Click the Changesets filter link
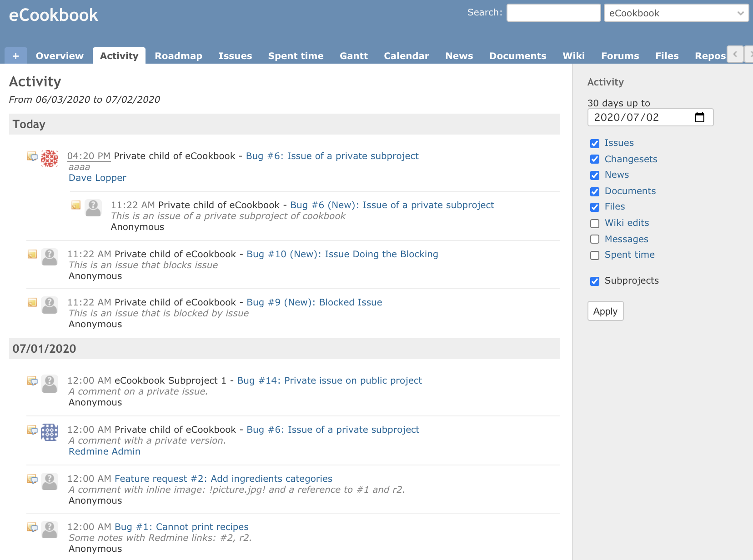 631,159
